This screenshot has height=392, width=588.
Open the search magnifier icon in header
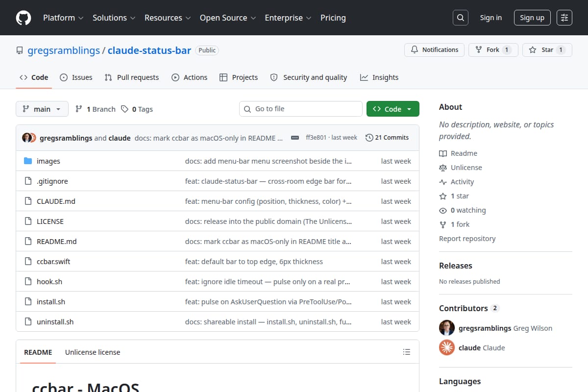(x=461, y=18)
